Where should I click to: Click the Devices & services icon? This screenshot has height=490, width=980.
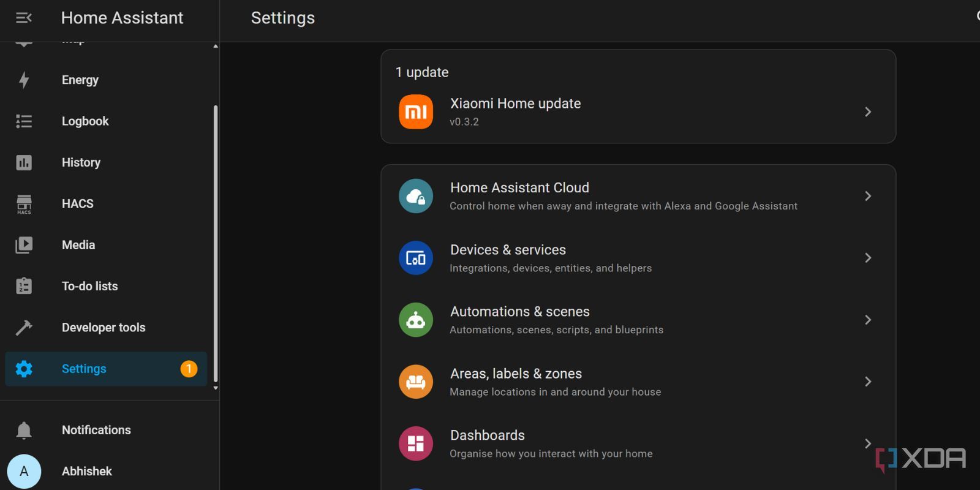point(416,258)
